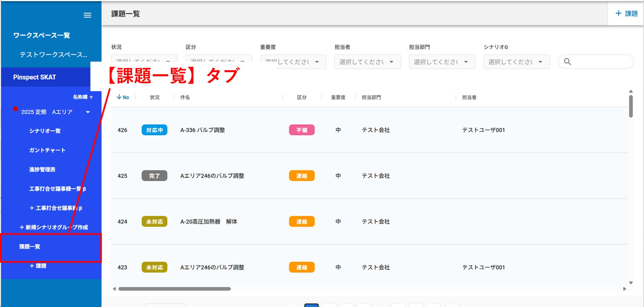644x307 pixels.
Task: Click the horizontal scrollbar under the table
Action: coord(174,289)
